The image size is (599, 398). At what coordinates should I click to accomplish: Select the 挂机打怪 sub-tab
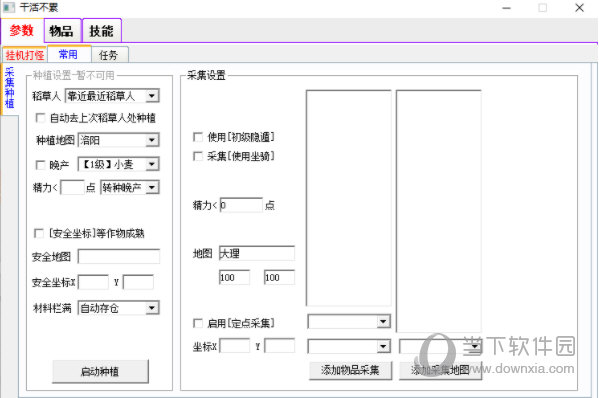25,55
